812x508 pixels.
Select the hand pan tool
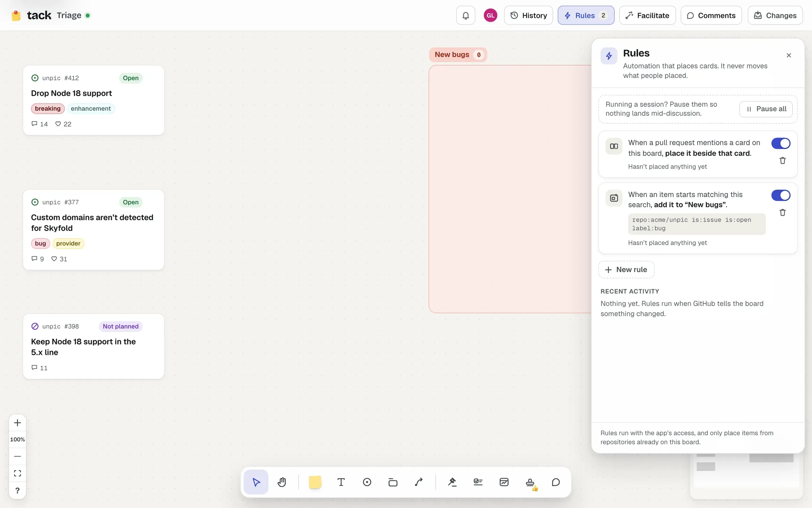[x=282, y=482]
